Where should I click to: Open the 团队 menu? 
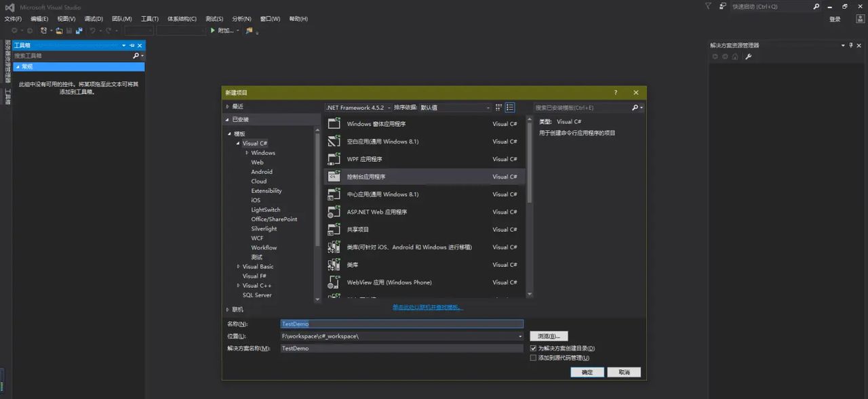[x=121, y=18]
